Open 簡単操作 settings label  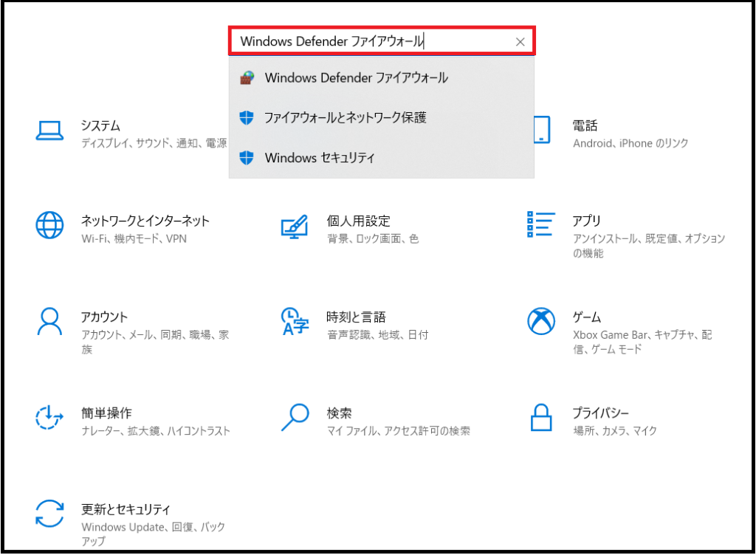pos(106,413)
